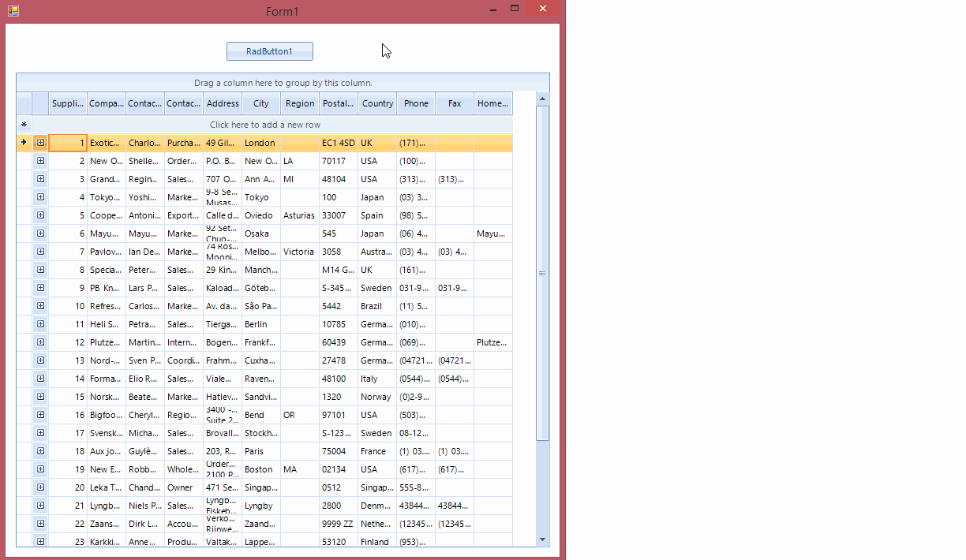Screen dimensions: 966x560
Task: Click the new row asterisk indicator
Action: [24, 125]
